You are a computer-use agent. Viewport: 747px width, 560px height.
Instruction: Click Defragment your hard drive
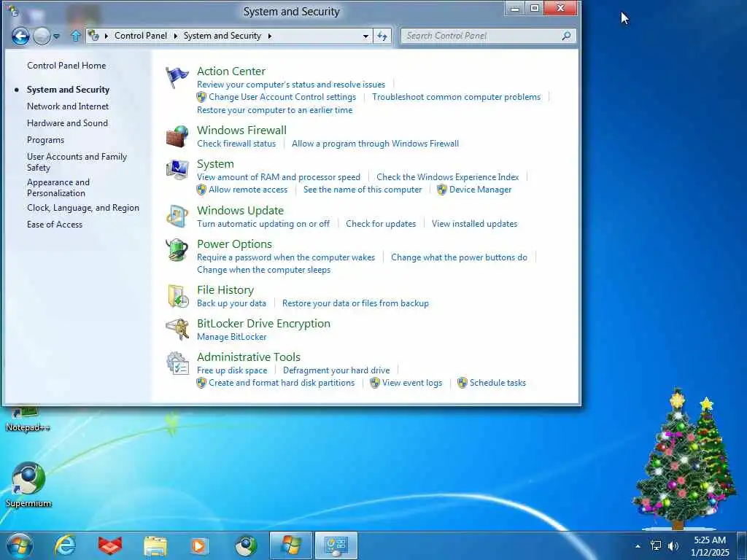(336, 370)
